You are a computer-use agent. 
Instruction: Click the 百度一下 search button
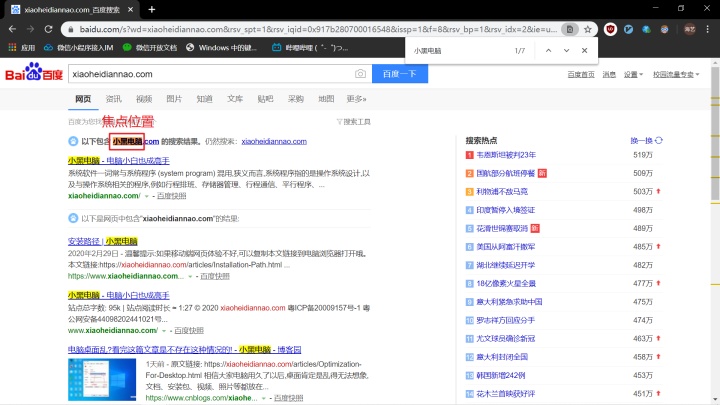pyautogui.click(x=399, y=74)
